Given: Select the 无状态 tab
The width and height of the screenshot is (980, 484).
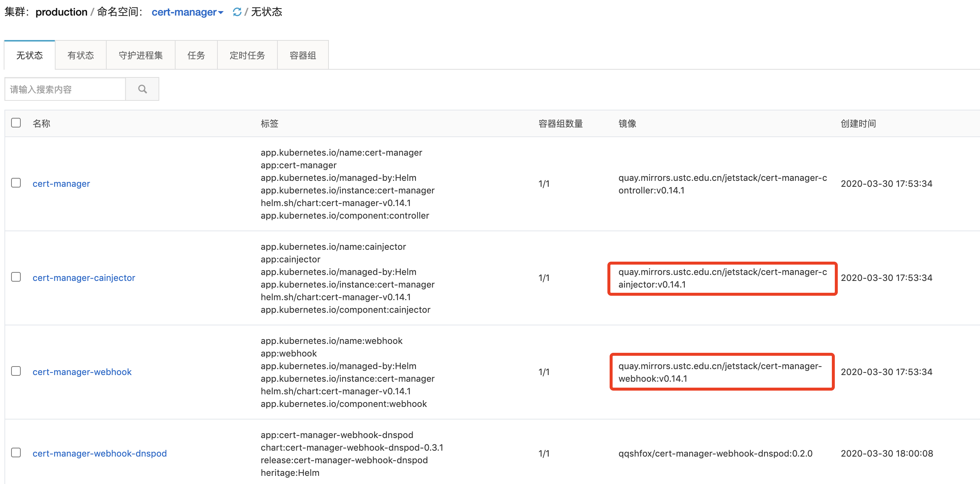Looking at the screenshot, I should tap(30, 56).
